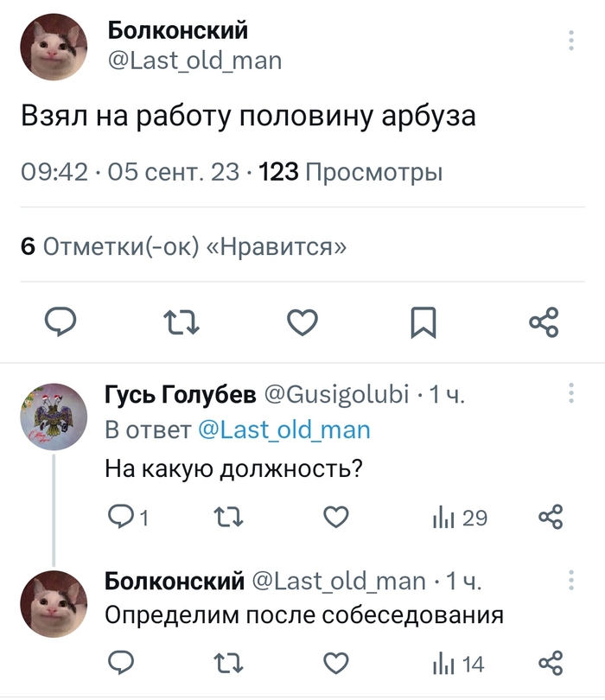Like the reply "На какую должность?"
Image resolution: width=605 pixels, height=700 pixels.
(335, 518)
